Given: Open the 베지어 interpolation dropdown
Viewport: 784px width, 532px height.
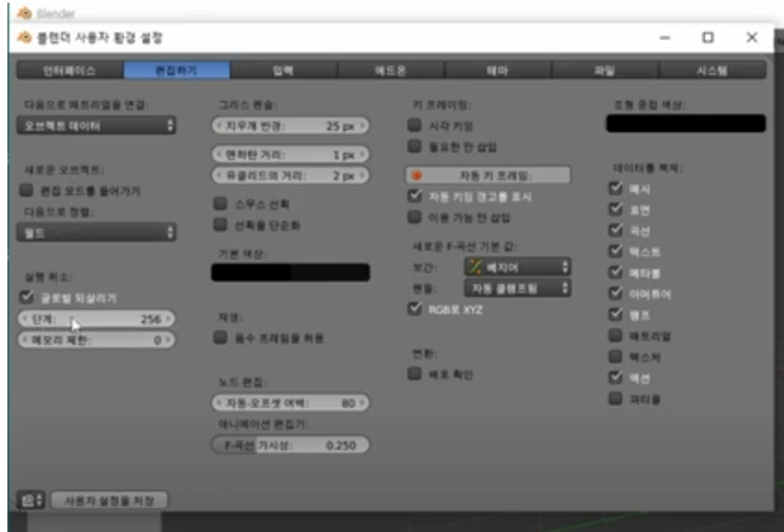Looking at the screenshot, I should tap(518, 267).
